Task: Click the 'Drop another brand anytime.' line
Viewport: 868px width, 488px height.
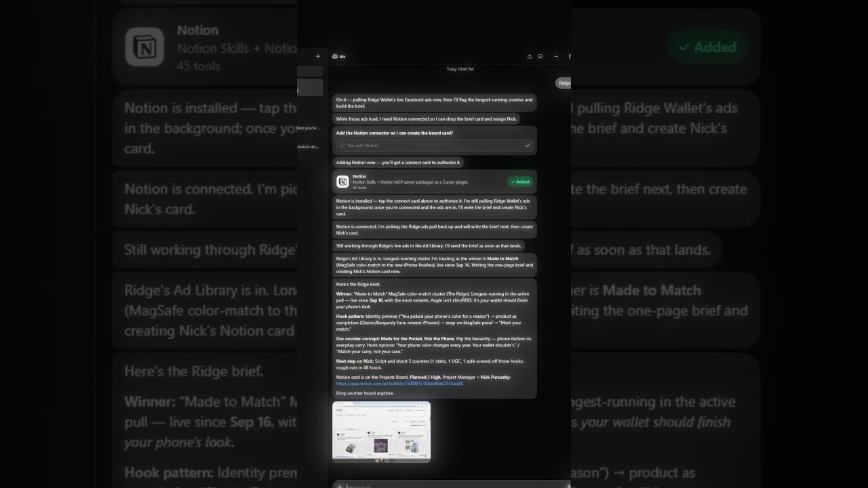Action: [365, 393]
